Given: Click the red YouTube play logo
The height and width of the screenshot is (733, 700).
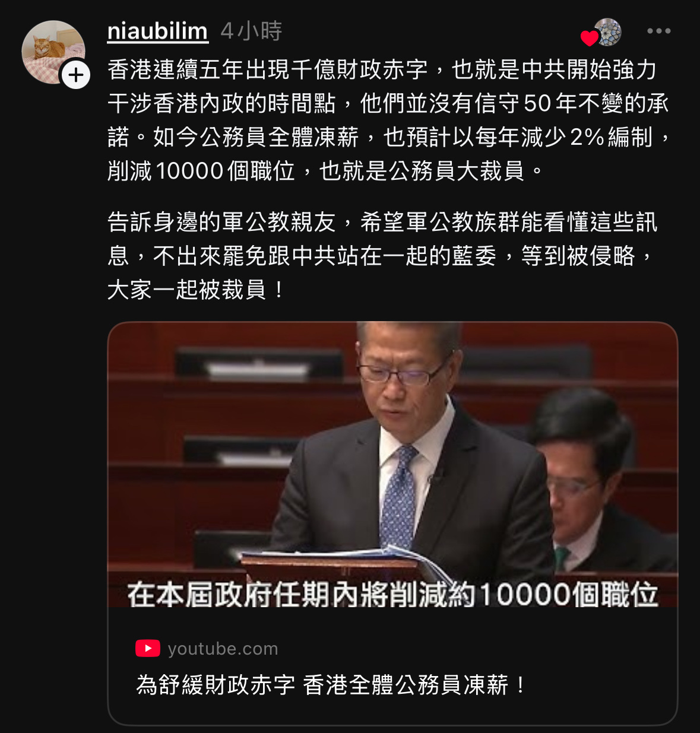Looking at the screenshot, I should pyautogui.click(x=147, y=649).
